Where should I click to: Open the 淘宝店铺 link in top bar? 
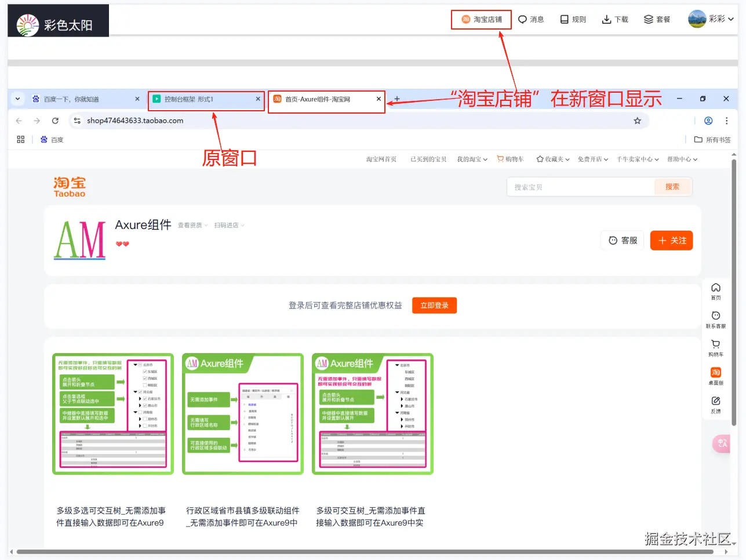pos(482,19)
